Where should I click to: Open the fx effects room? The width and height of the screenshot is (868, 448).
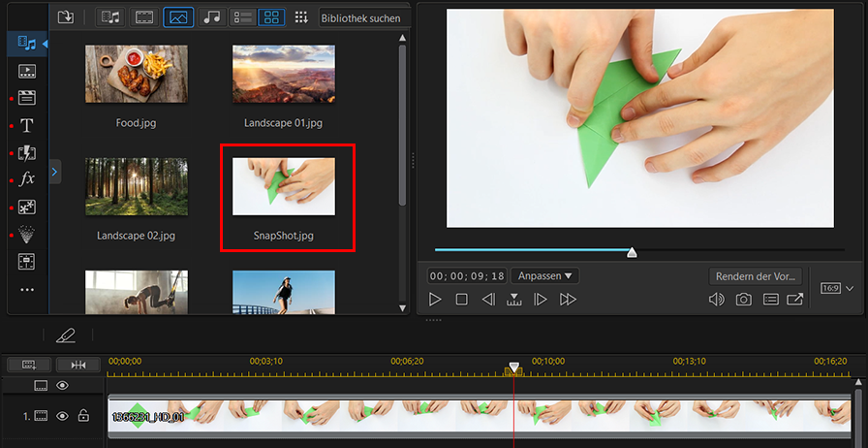pos(27,179)
